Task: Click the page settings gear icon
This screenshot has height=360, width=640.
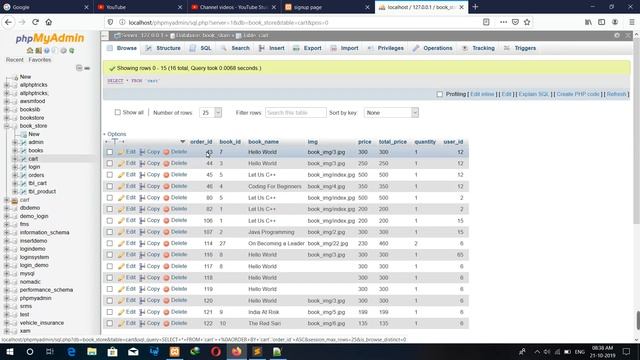Action: pos(617,36)
